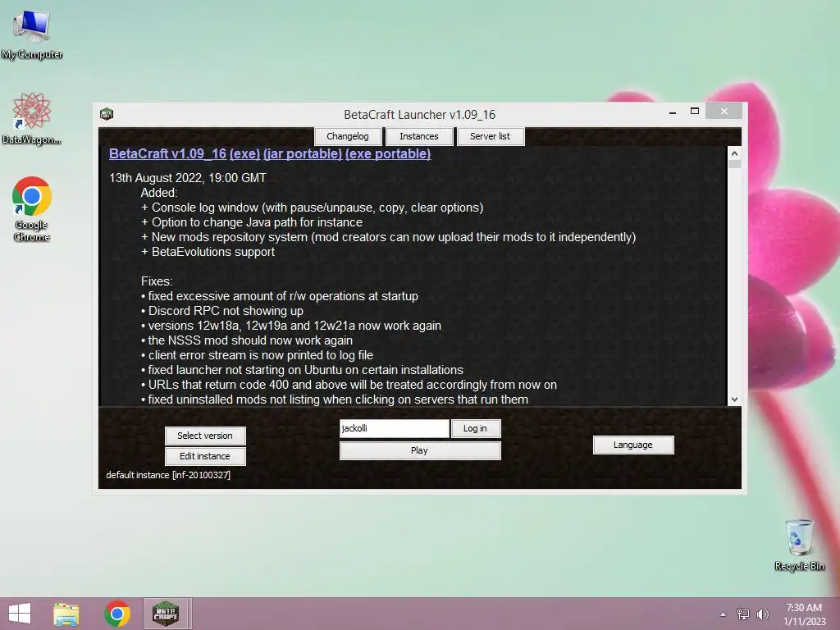This screenshot has width=840, height=630.
Task: Open the (exe portable) download link
Action: [x=388, y=153]
